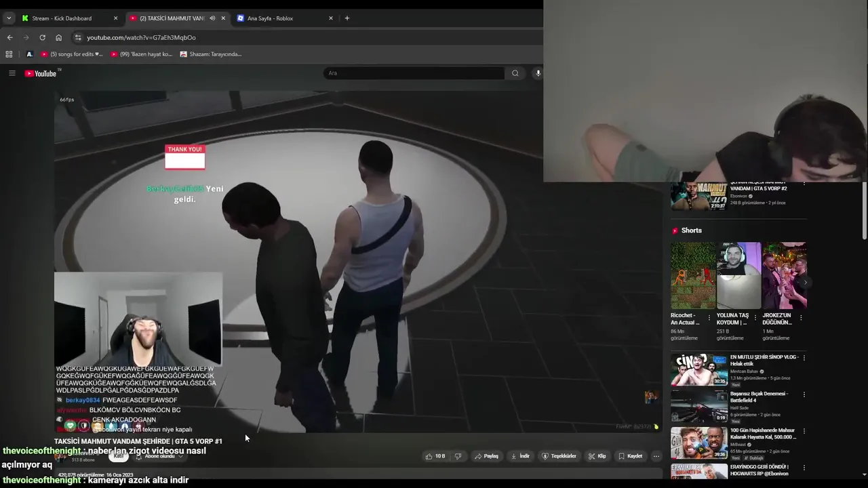Open the 'A.' bookmark
Viewport: 868px width, 488px height.
[29, 54]
